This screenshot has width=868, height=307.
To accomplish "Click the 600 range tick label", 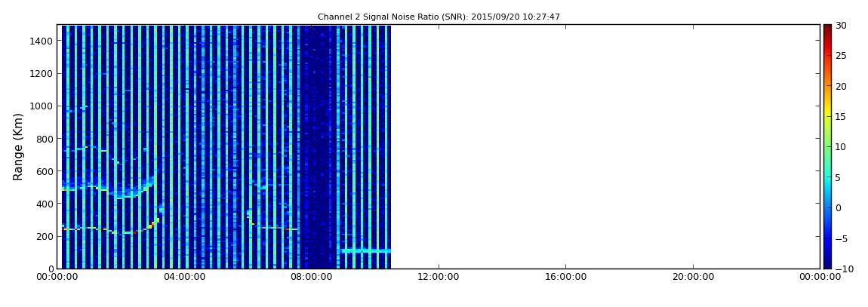I will 45,171.
